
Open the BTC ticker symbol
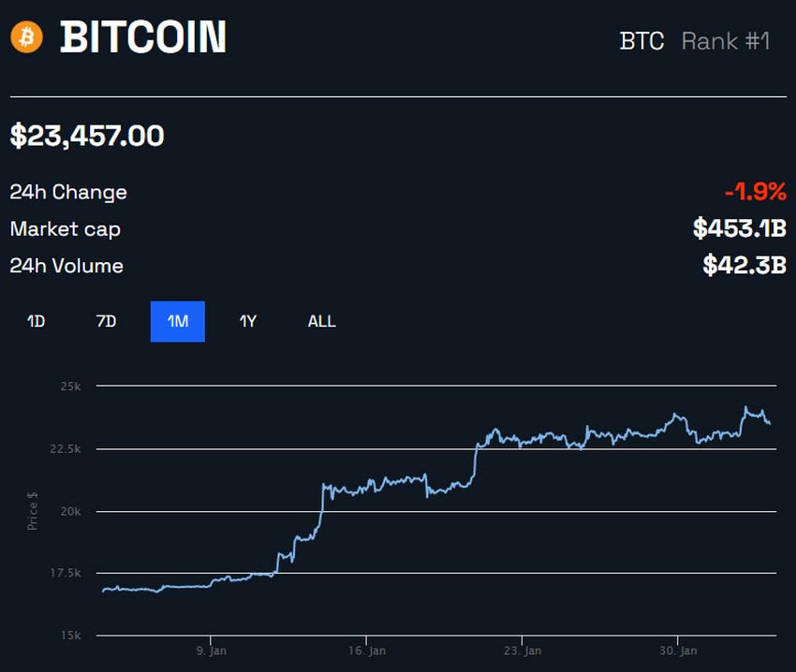click(641, 41)
